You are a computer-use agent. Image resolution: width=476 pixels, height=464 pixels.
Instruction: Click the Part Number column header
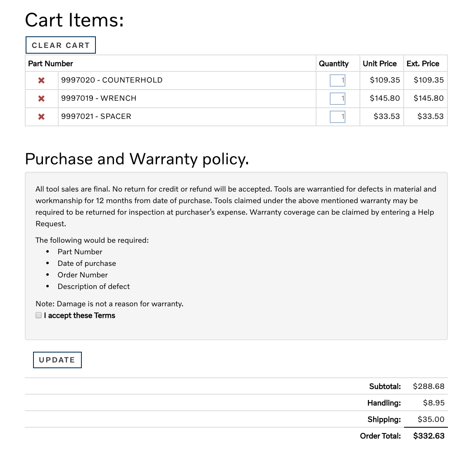coord(50,64)
